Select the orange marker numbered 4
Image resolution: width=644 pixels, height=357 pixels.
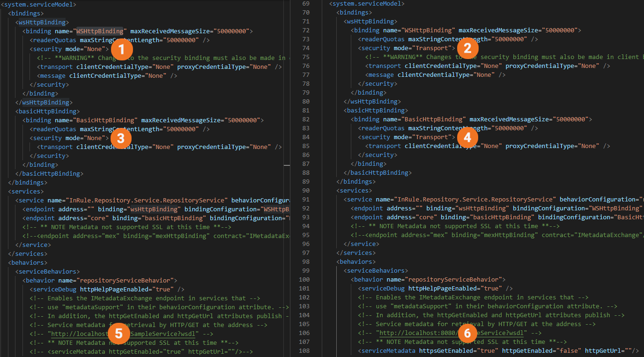click(x=467, y=137)
